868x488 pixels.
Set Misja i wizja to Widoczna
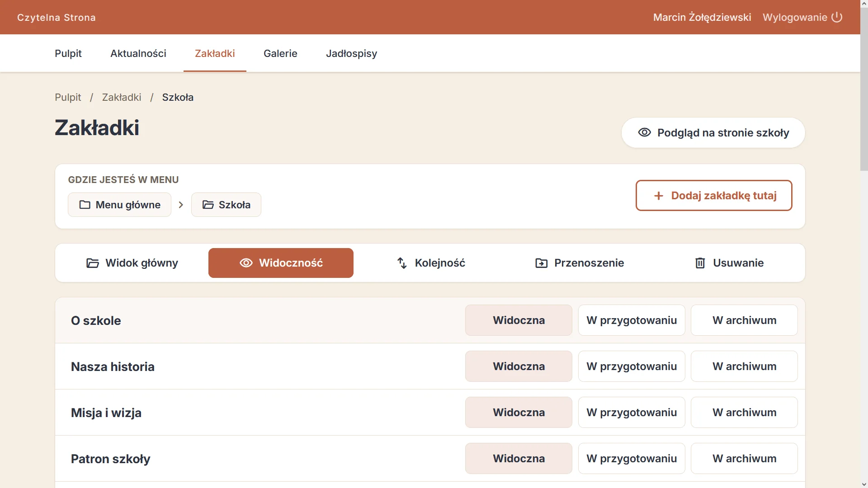coord(519,413)
